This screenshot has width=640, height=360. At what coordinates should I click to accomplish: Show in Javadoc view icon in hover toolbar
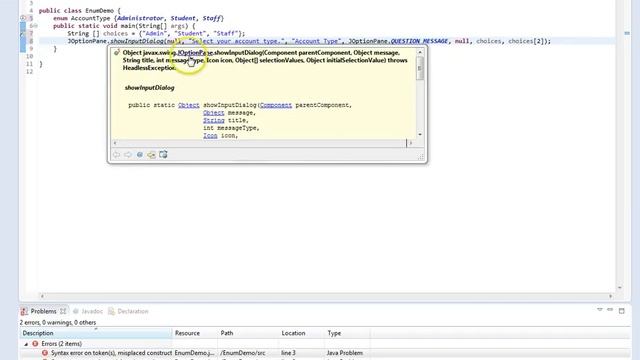point(140,155)
